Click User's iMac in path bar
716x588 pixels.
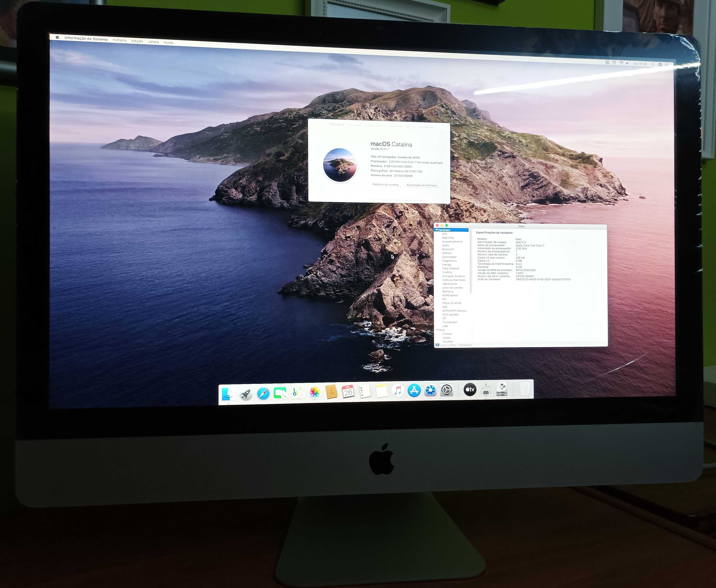(x=448, y=345)
